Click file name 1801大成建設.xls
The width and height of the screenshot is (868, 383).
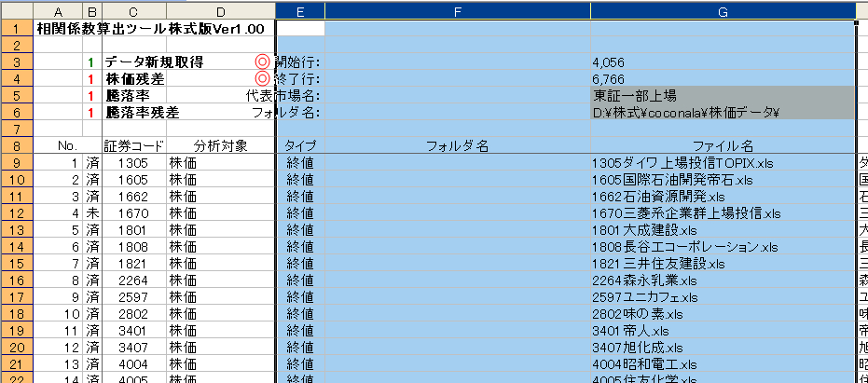point(644,230)
